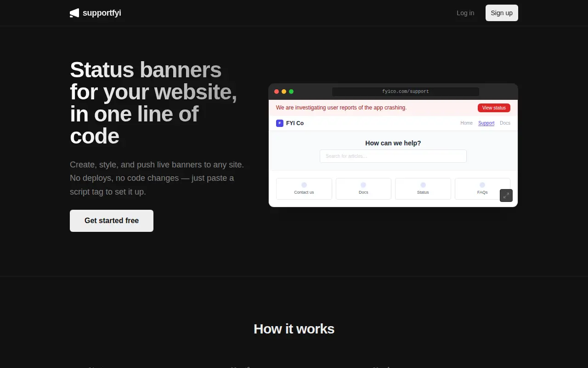588x368 pixels.
Task: Click Get started free button
Action: pos(112,221)
